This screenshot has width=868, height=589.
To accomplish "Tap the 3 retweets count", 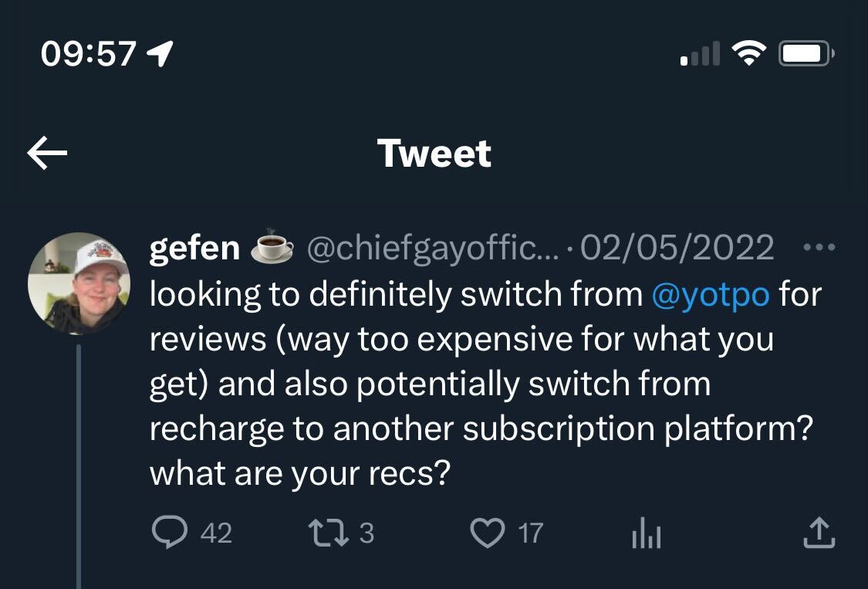I will click(x=366, y=533).
